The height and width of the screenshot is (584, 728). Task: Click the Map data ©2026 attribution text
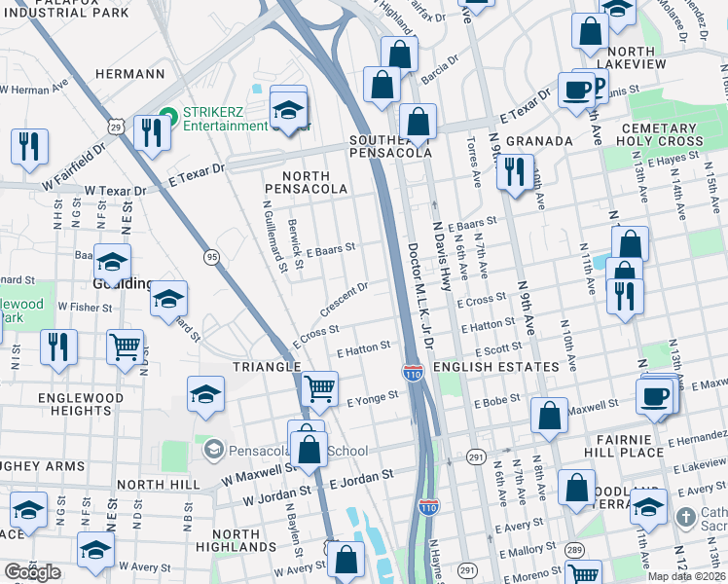point(687,576)
